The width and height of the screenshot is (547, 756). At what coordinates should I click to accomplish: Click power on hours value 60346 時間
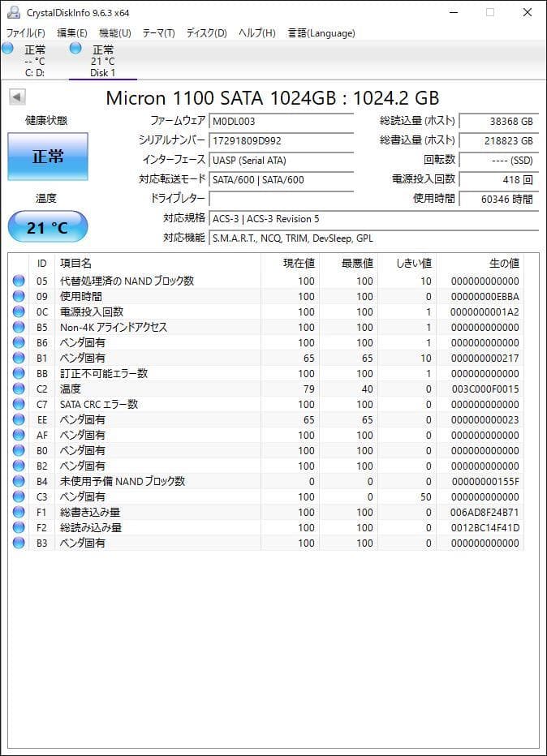499,199
